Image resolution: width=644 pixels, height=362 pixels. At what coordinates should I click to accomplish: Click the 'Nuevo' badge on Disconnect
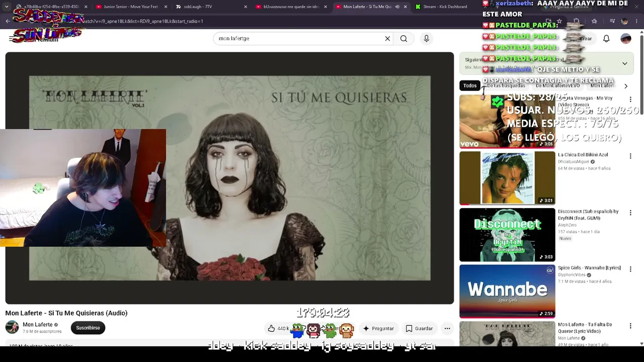pos(565,238)
